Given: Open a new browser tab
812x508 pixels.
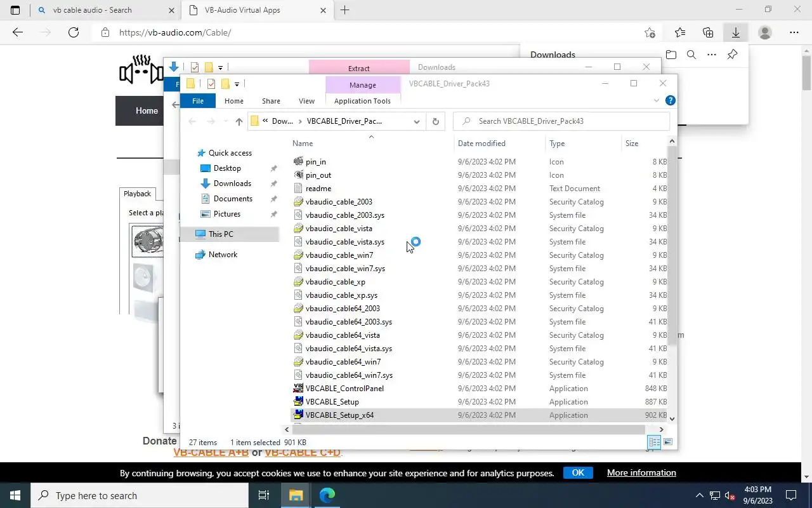Looking at the screenshot, I should point(344,10).
